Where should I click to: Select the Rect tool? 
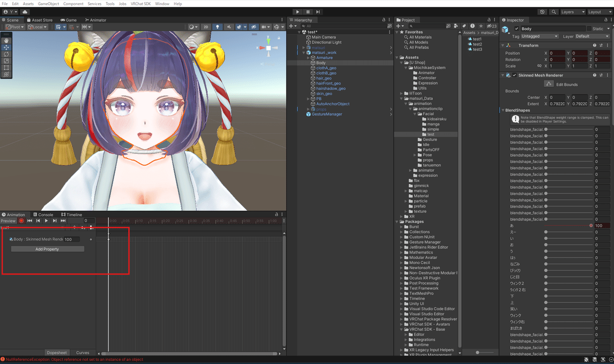(x=7, y=67)
